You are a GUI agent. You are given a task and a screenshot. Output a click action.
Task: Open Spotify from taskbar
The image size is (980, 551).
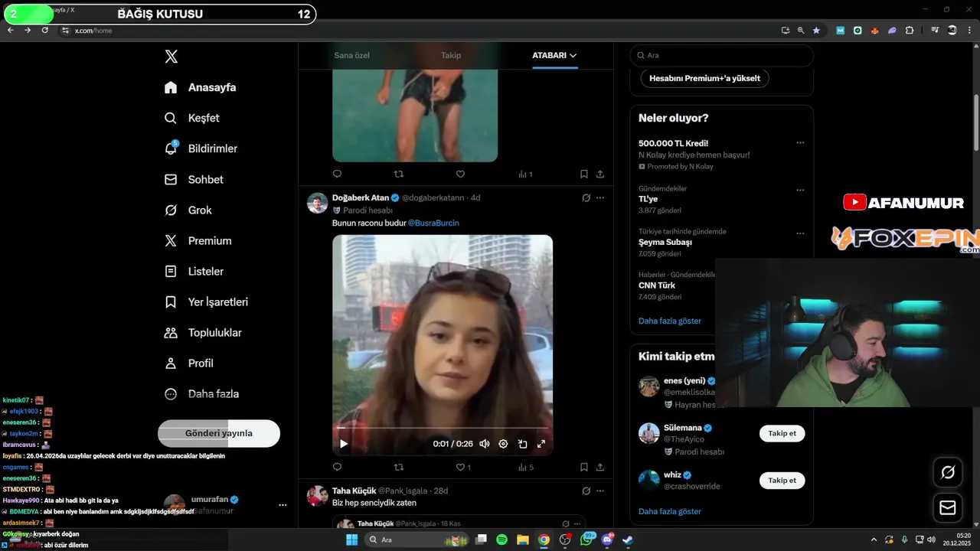point(501,540)
